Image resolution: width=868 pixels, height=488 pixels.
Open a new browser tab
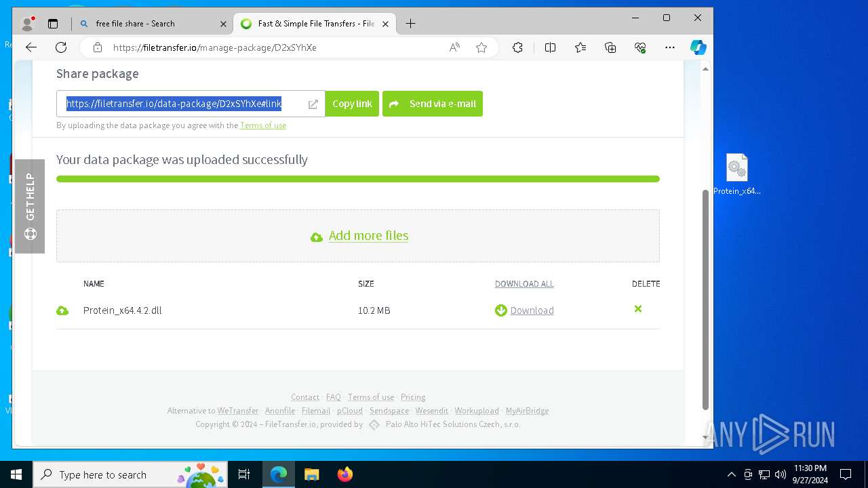click(410, 24)
